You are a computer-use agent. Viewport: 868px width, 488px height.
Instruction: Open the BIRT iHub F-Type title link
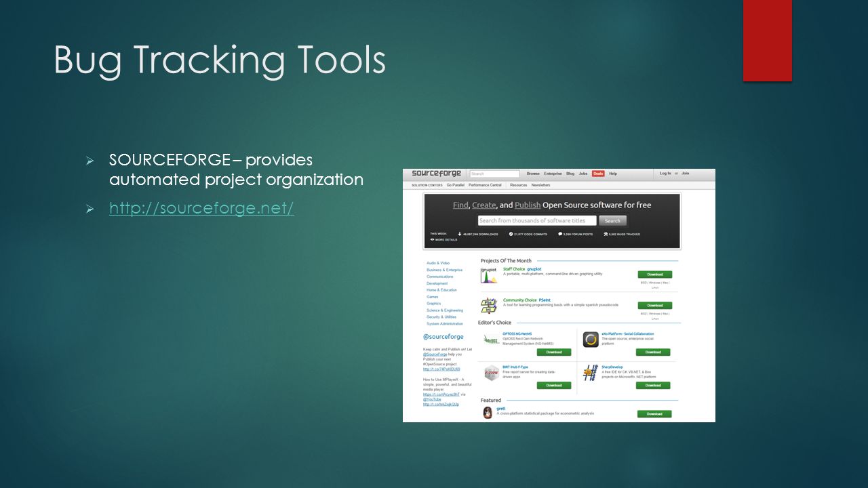click(515, 367)
